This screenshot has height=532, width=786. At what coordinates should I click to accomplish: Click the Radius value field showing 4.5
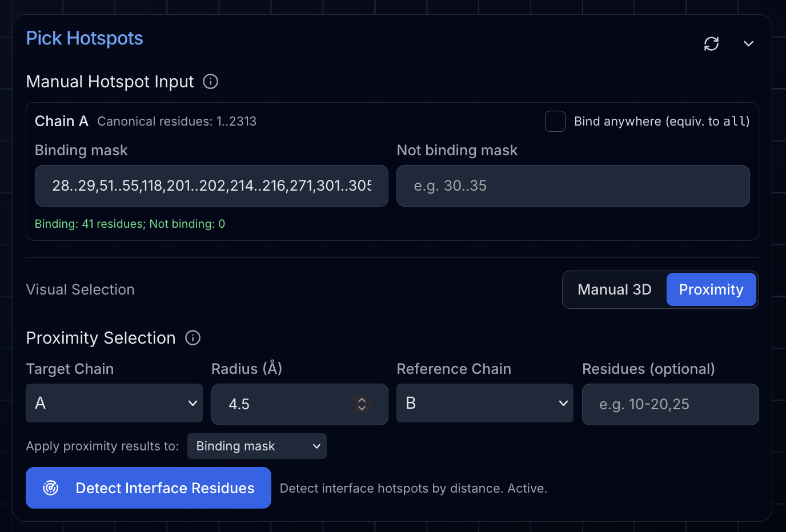pyautogui.click(x=274, y=404)
